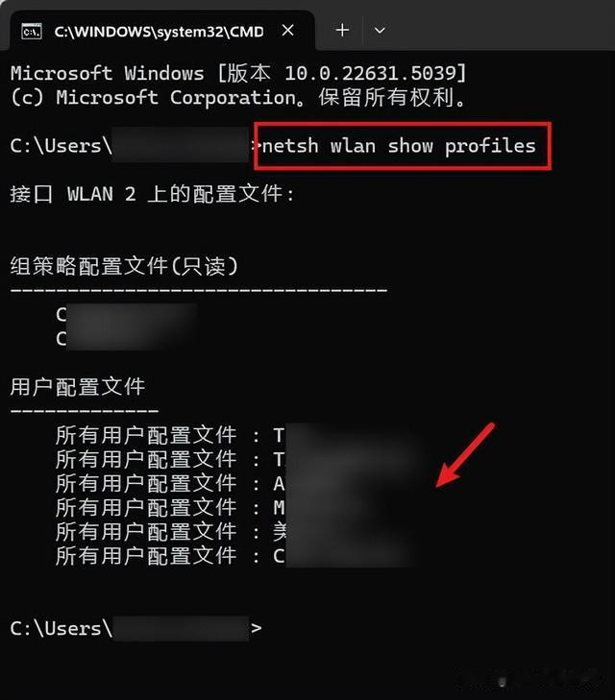Click the long dashed separator under 组策略配置文件
Screen dimensions: 615x700
(x=199, y=290)
